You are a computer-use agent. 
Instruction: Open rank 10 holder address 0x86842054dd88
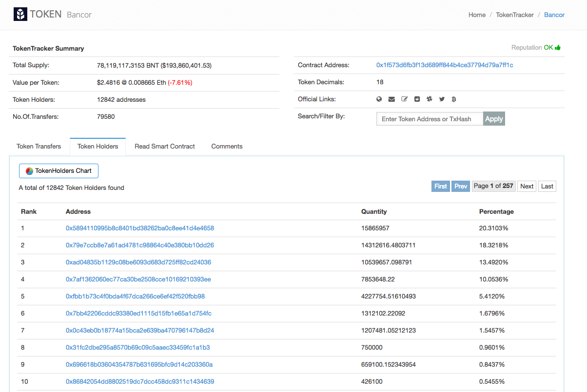[x=140, y=381]
